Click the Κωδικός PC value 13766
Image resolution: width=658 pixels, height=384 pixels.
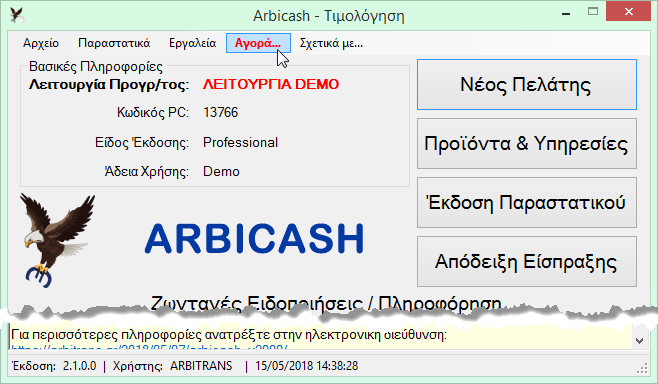click(220, 112)
